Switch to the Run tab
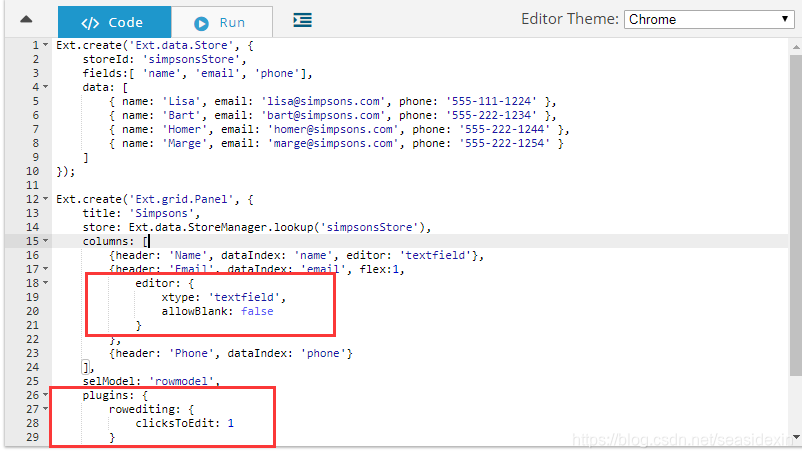Image resolution: width=802 pixels, height=458 pixels. [221, 23]
